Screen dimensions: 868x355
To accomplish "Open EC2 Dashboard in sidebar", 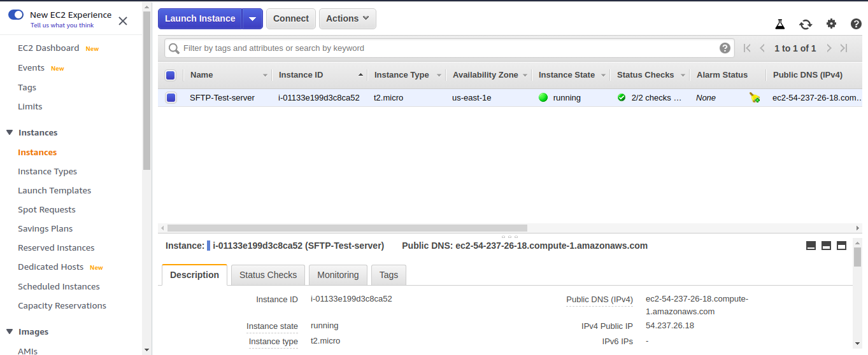I will click(48, 48).
